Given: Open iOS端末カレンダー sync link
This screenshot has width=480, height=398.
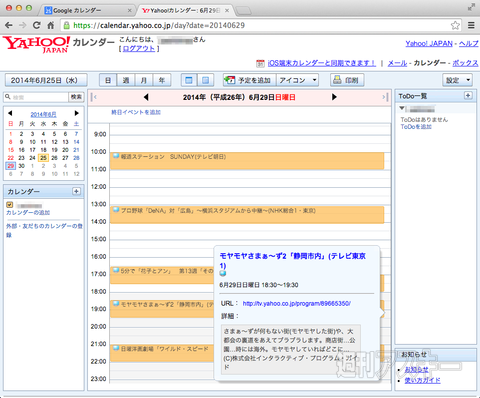Looking at the screenshot, I should (x=322, y=63).
